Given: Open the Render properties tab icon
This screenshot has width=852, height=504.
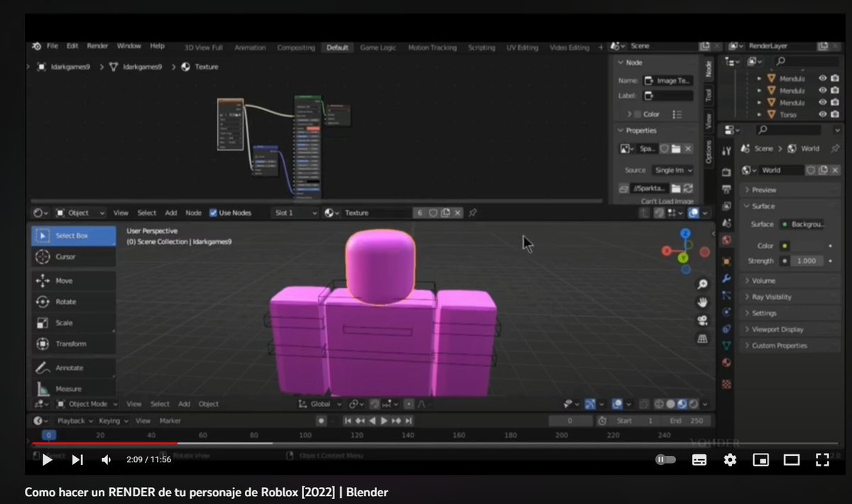Looking at the screenshot, I should pos(726,172).
